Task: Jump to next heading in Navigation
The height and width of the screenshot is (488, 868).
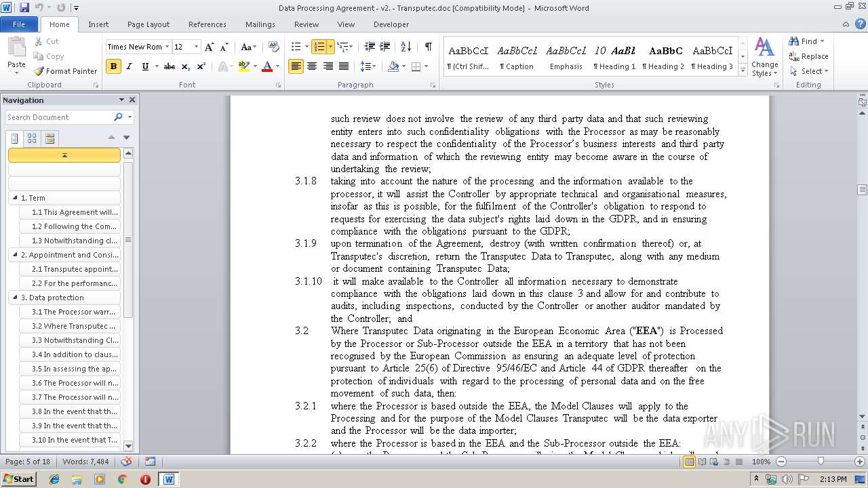Action: (x=126, y=138)
